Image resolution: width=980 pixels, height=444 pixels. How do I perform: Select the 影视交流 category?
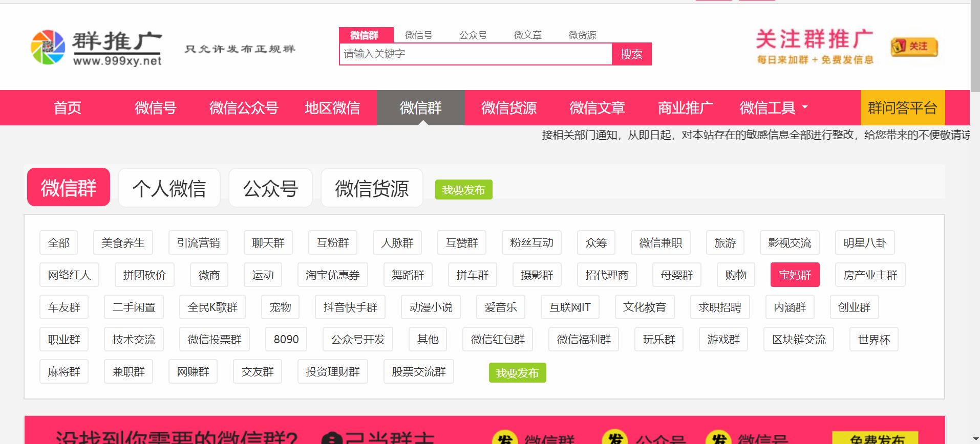tap(790, 242)
